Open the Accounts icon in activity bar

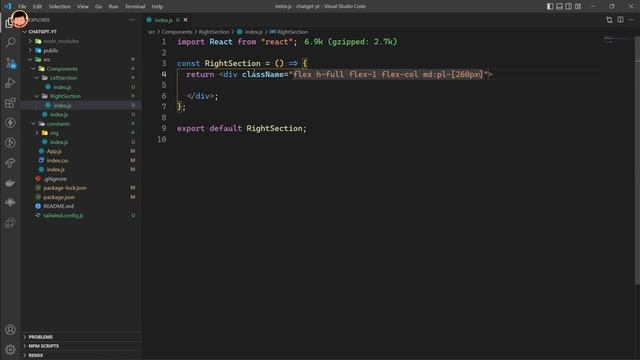pos(11,329)
